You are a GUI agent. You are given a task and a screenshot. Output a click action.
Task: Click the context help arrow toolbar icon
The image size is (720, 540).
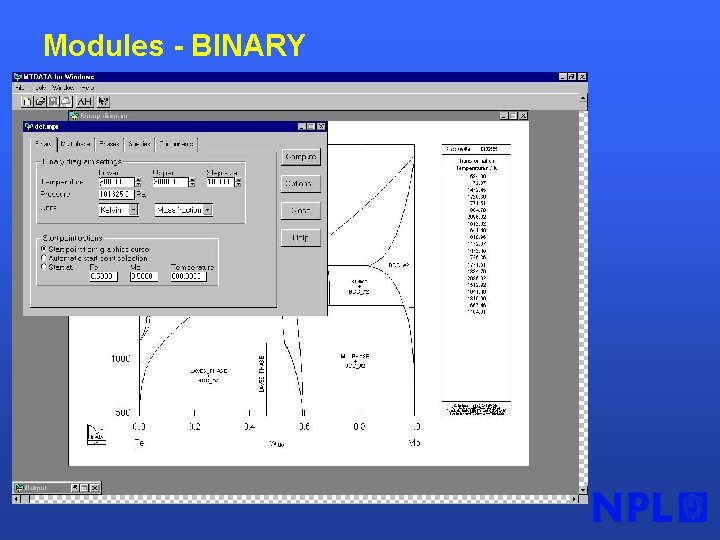coord(103,101)
